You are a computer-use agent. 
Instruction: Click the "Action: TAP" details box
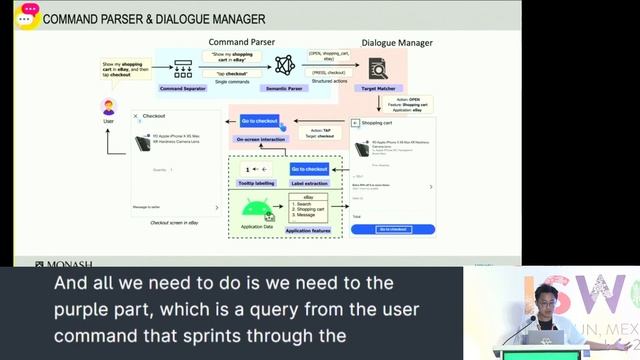coord(320,133)
